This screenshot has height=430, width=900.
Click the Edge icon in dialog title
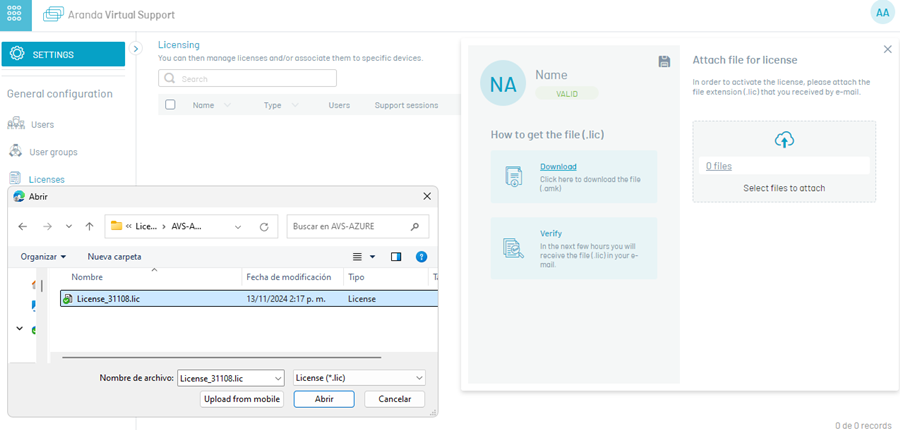click(18, 197)
